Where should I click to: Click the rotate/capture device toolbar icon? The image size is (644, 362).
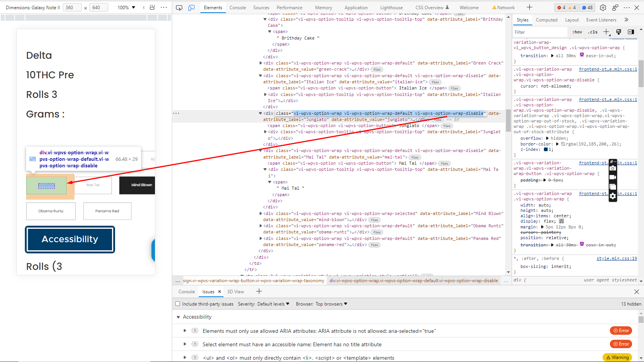pos(152,7)
